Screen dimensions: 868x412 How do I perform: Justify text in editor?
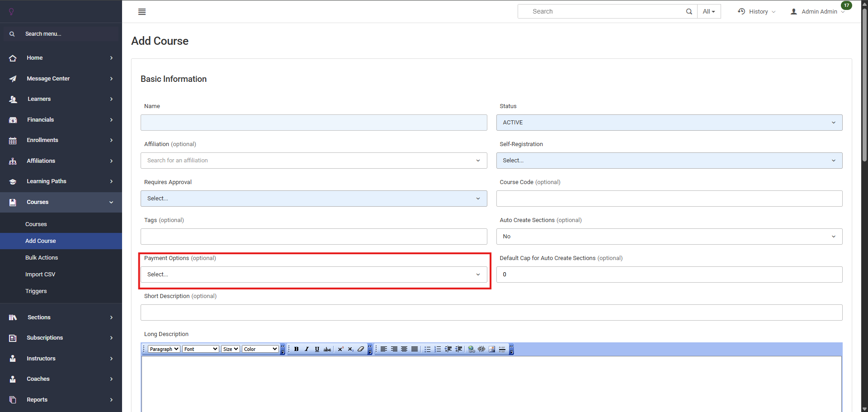[x=415, y=349]
